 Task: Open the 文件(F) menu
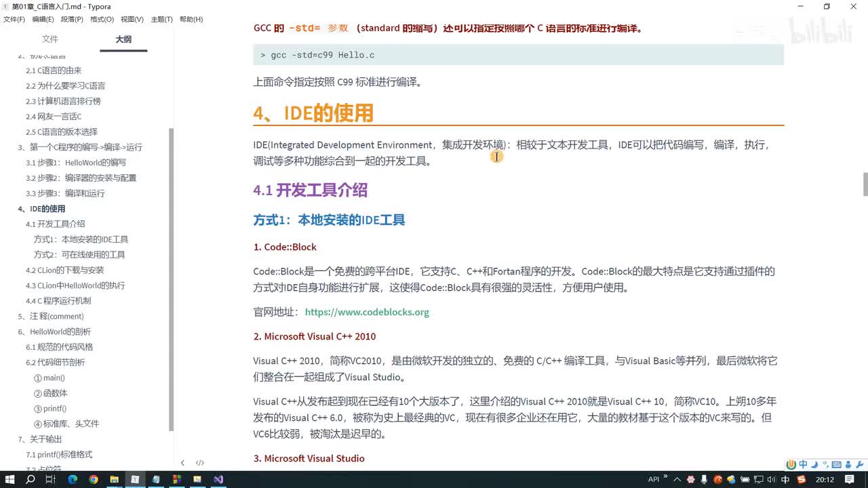14,19
